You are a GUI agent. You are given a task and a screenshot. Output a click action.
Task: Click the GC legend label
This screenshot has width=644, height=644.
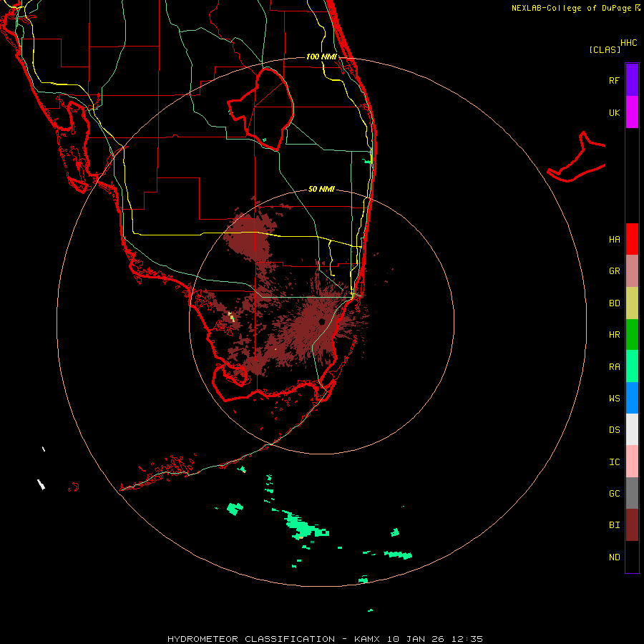click(x=615, y=494)
